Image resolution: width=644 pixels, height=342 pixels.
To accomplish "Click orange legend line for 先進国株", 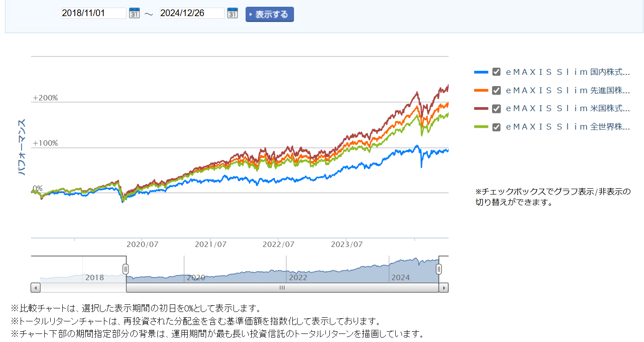I will (x=481, y=91).
